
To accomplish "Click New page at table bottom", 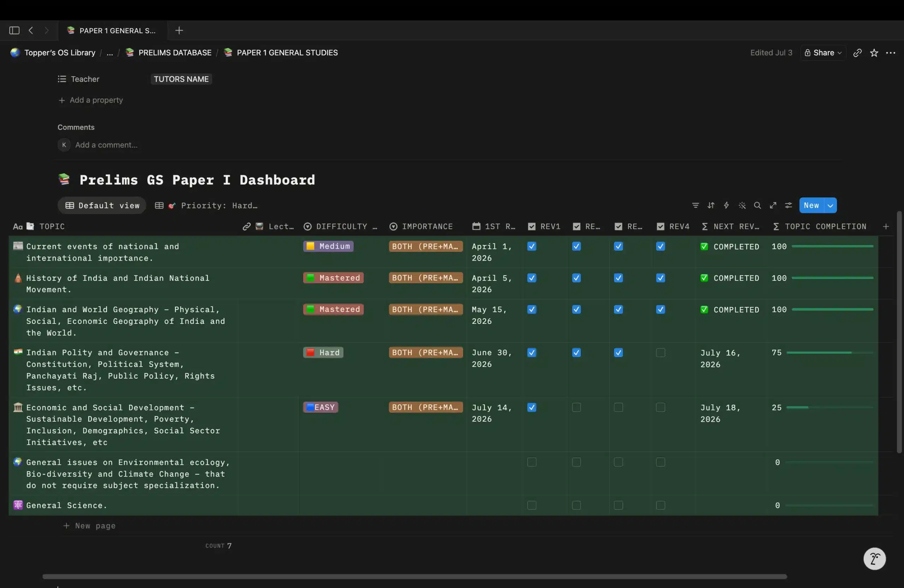I will click(x=90, y=526).
